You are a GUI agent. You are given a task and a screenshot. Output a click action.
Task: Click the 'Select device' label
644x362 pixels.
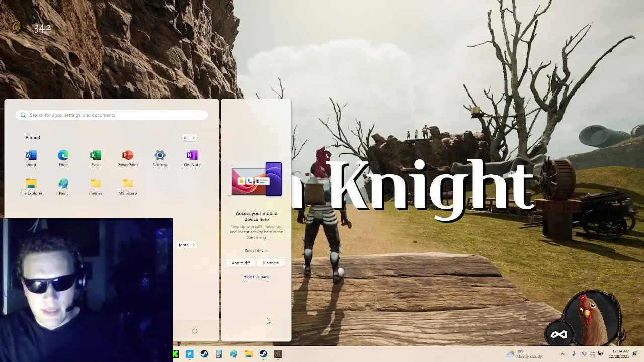[x=257, y=250]
